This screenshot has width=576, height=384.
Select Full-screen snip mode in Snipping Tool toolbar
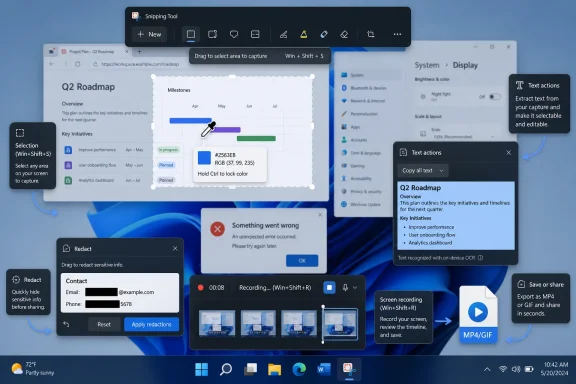pyautogui.click(x=255, y=34)
